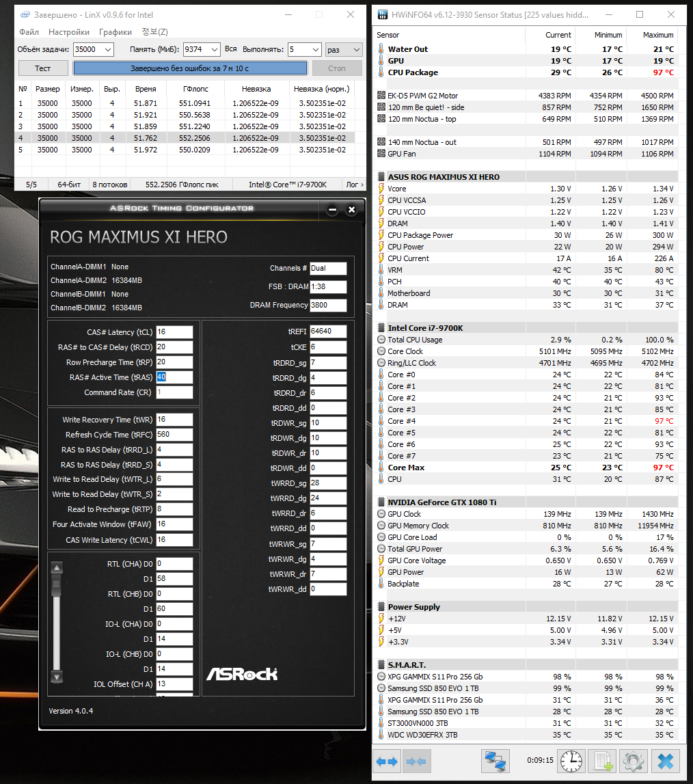Click HWiNFO64 title bar app icon
The height and width of the screenshot is (784, 693).
pyautogui.click(x=383, y=14)
